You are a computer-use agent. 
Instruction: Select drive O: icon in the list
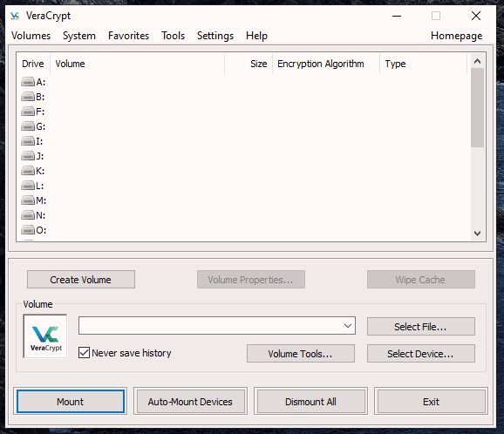(x=28, y=230)
